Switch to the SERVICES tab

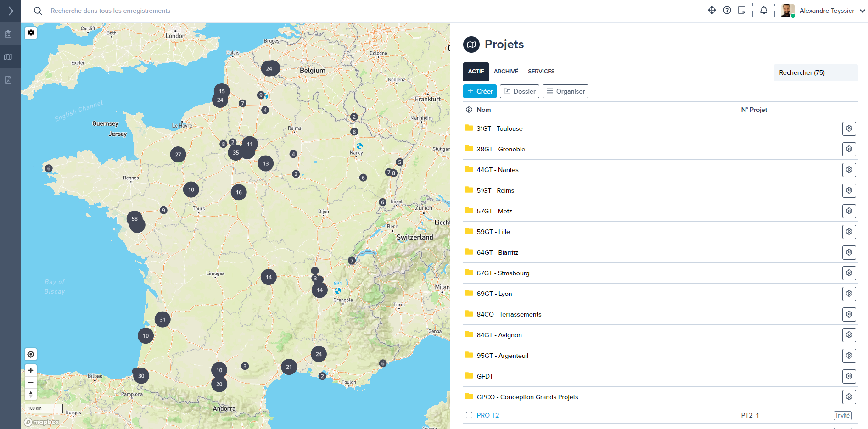(x=541, y=72)
